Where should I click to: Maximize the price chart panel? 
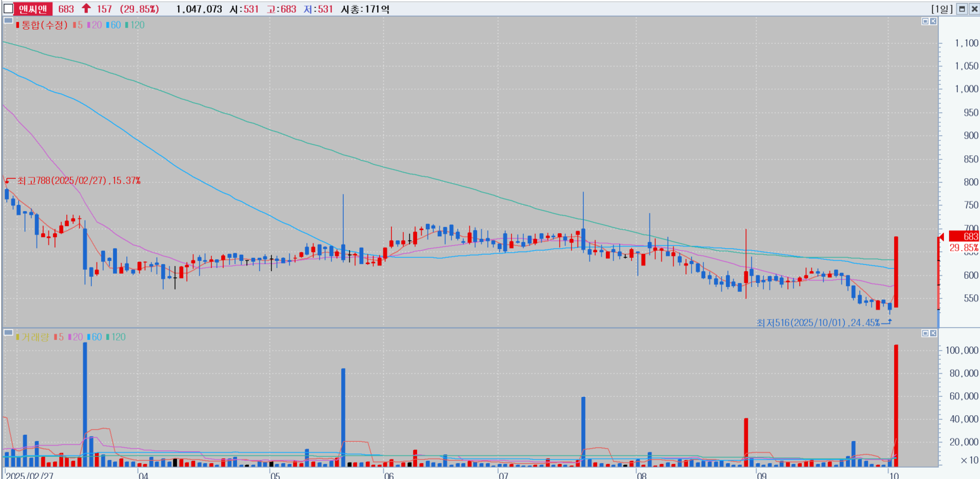click(x=926, y=21)
